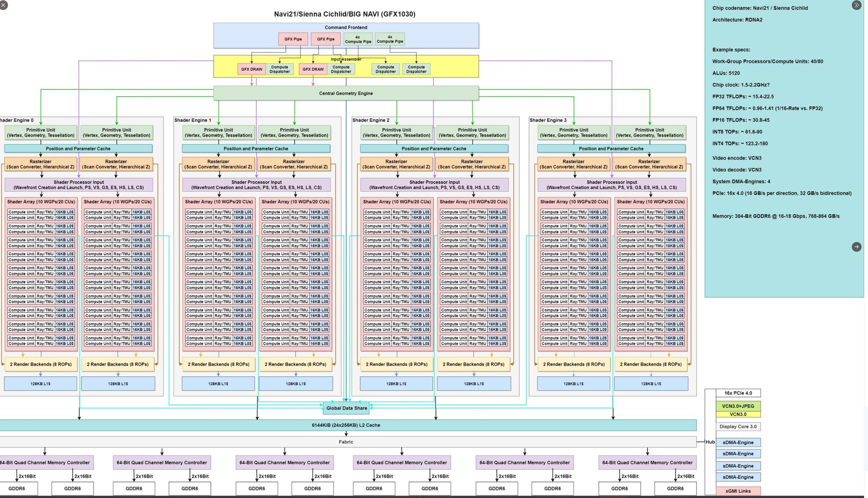Click the Central Geometry Engine block
Viewport: 868px width, 498px height.
pyautogui.click(x=346, y=93)
